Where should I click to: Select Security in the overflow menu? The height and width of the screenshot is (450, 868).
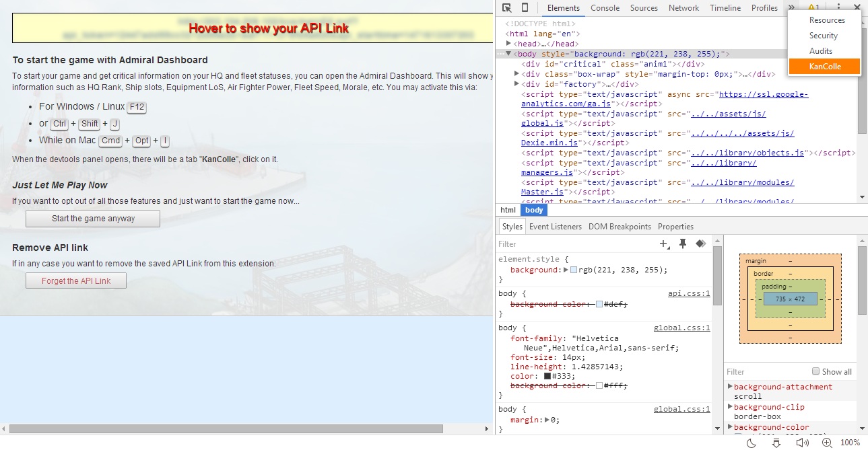(825, 36)
